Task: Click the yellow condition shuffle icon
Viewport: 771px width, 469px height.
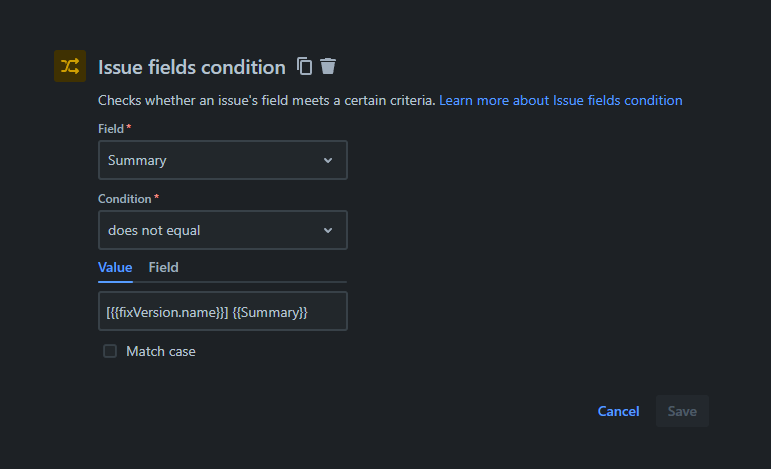Action: [70, 66]
